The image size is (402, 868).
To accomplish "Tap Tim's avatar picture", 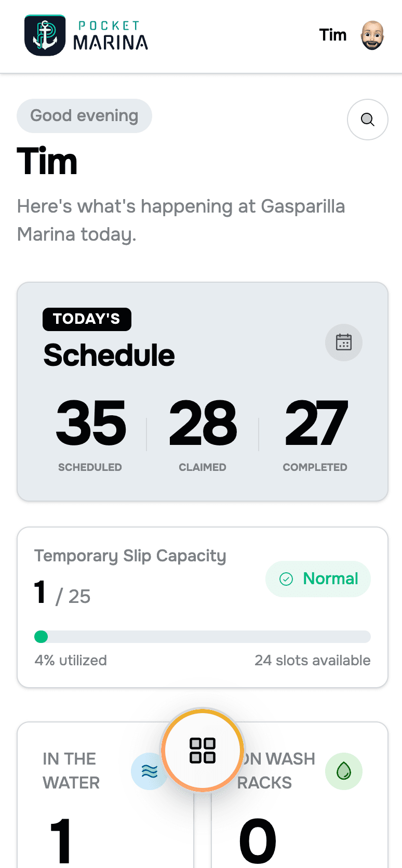I will pos(371,35).
